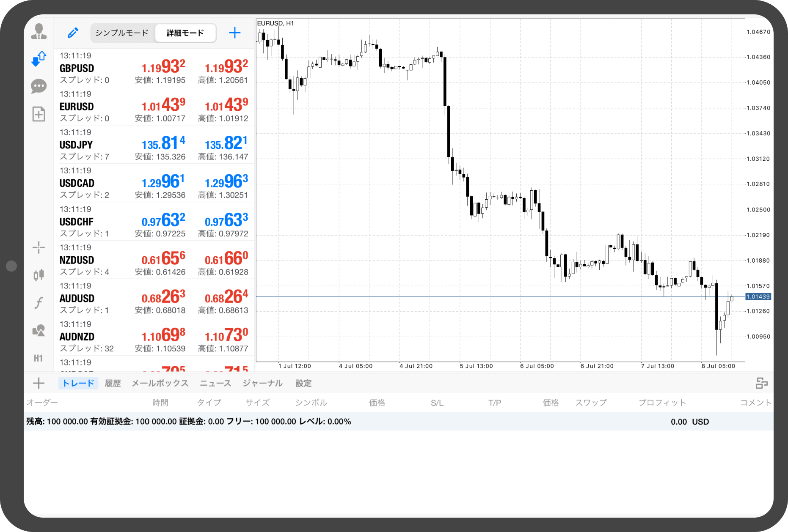Open the 設定 tab
The height and width of the screenshot is (532, 788).
303,383
